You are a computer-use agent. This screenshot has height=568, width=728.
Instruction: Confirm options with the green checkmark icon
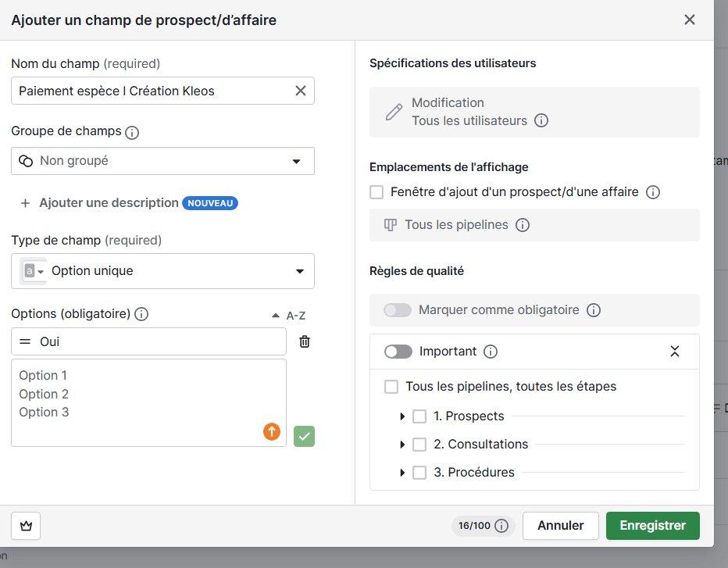pyautogui.click(x=304, y=436)
